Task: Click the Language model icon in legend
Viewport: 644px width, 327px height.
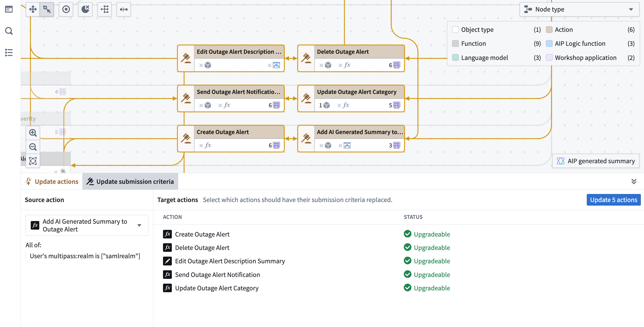Action: coord(456,57)
